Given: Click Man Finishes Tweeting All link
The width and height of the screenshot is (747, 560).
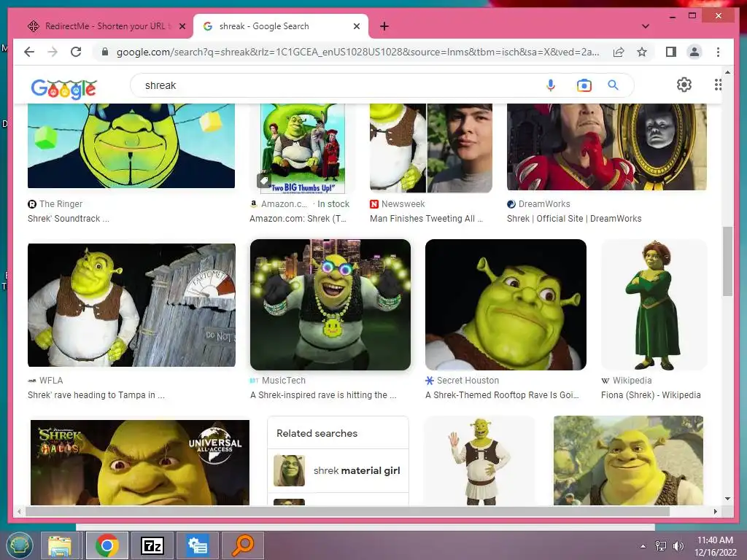Looking at the screenshot, I should [426, 219].
